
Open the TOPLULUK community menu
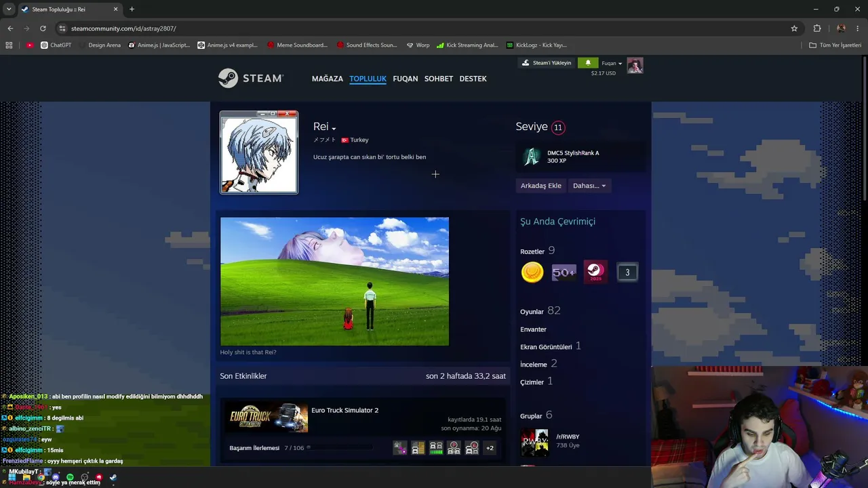pyautogui.click(x=368, y=79)
